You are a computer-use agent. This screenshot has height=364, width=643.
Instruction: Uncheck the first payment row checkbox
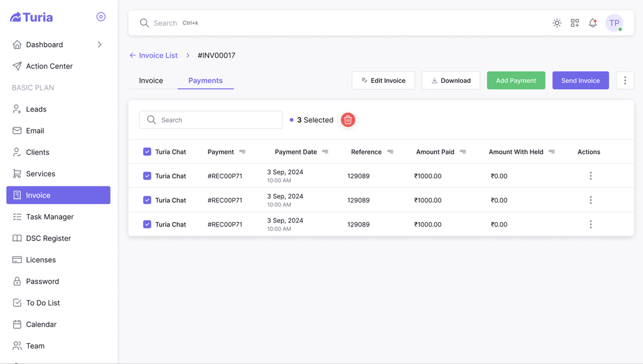point(146,176)
